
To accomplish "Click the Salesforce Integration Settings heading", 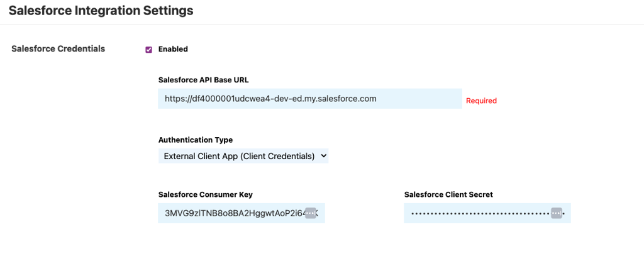I will [101, 11].
